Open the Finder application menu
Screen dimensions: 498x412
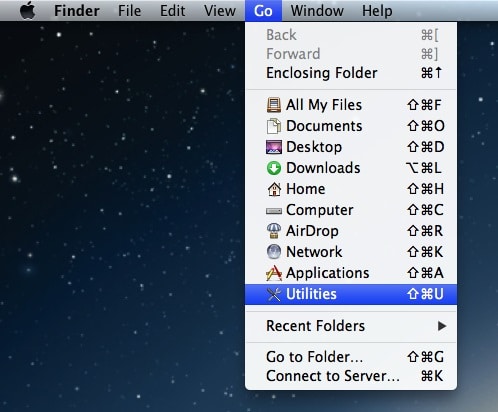point(77,10)
